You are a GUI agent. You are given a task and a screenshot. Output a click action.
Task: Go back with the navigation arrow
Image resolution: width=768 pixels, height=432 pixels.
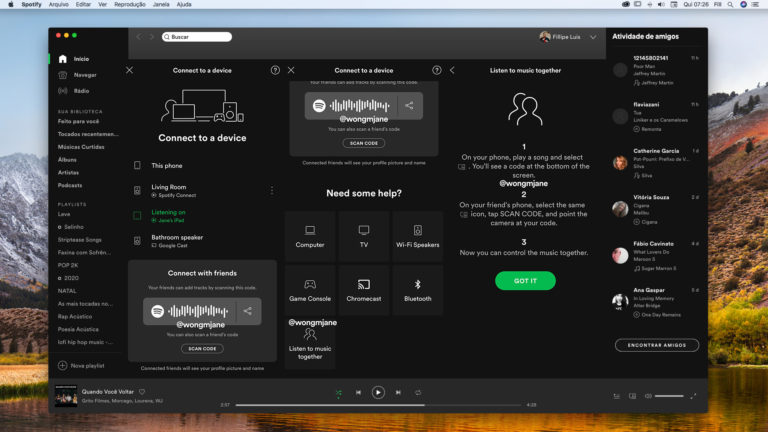click(x=139, y=37)
